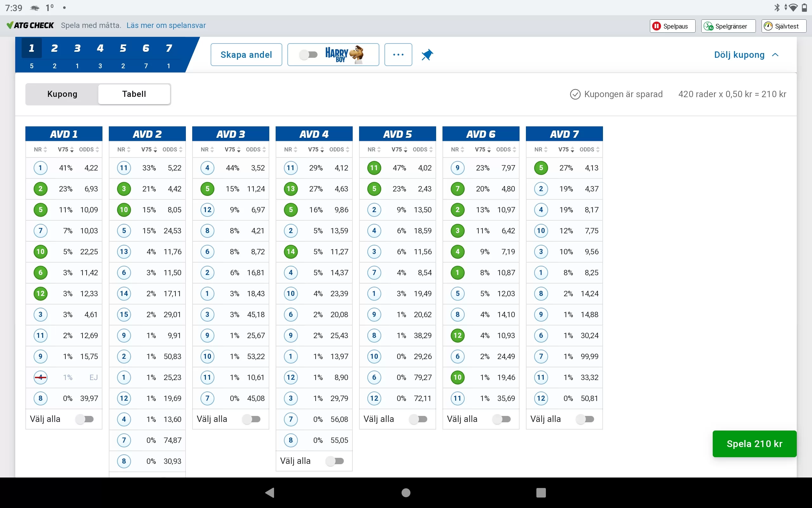The width and height of the screenshot is (812, 508).
Task: Switch to the Kupong view tab
Action: click(62, 94)
